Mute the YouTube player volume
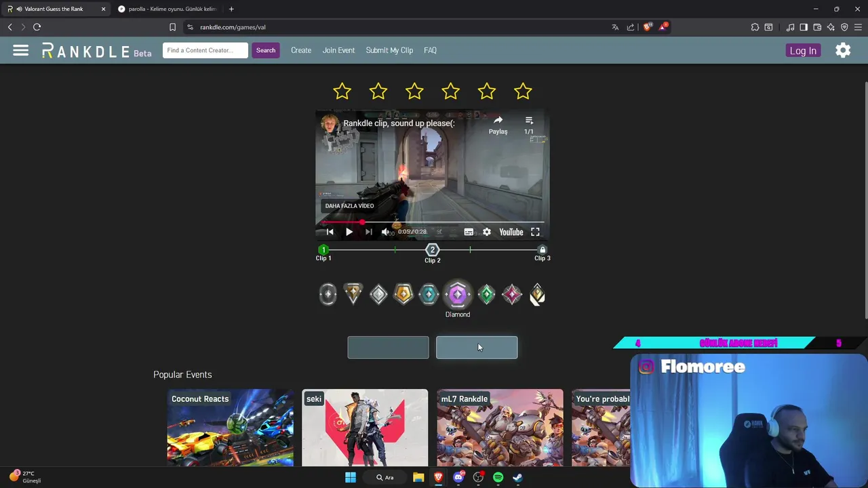The width and height of the screenshot is (868, 488). [x=385, y=232]
